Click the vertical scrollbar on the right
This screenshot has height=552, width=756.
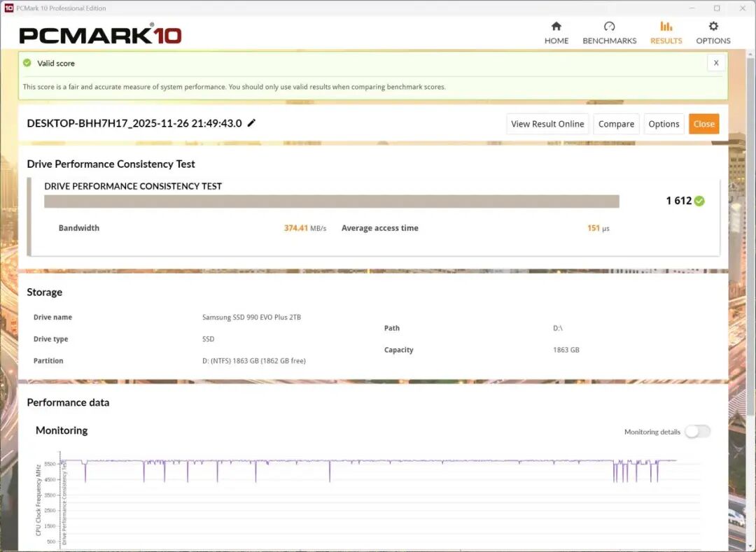(x=751, y=280)
